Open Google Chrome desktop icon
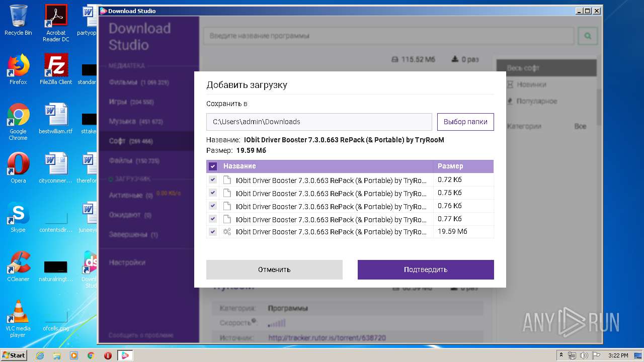644x362 pixels. [x=18, y=122]
